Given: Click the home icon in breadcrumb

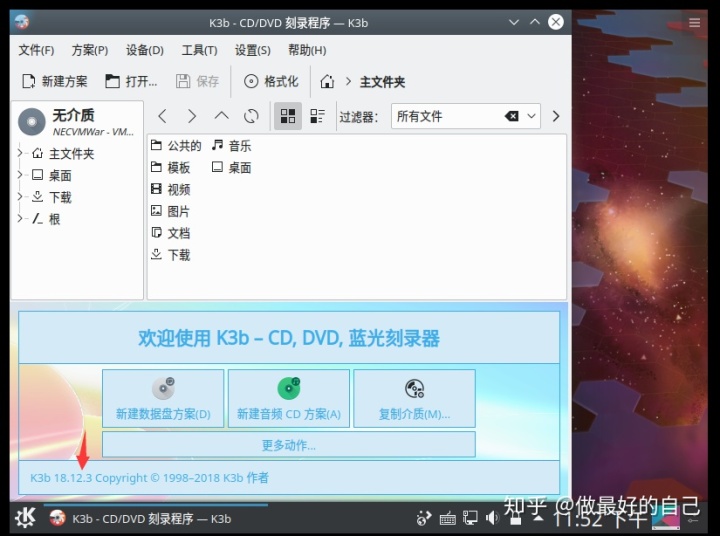Looking at the screenshot, I should [327, 82].
